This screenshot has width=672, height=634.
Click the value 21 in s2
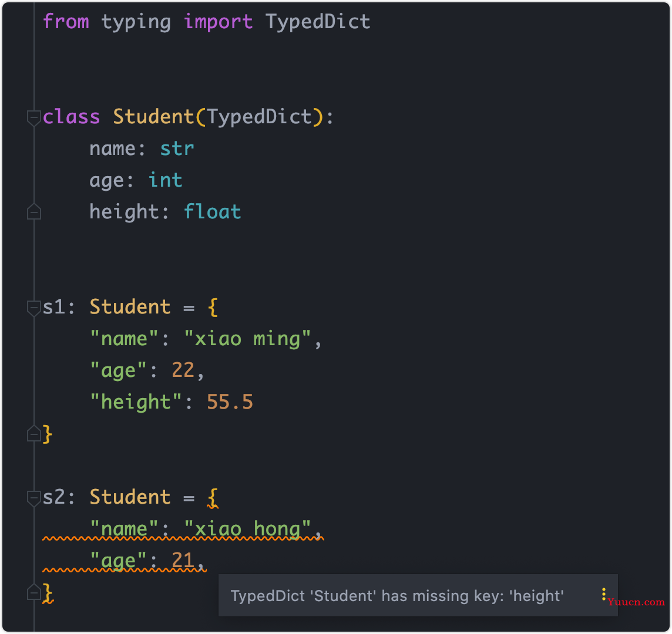[183, 560]
